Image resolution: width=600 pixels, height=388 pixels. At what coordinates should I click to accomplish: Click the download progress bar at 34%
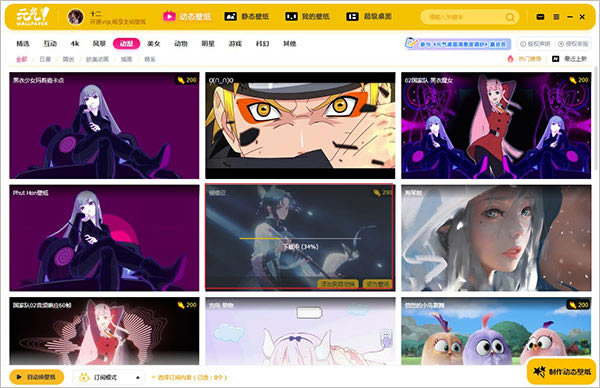(x=300, y=238)
